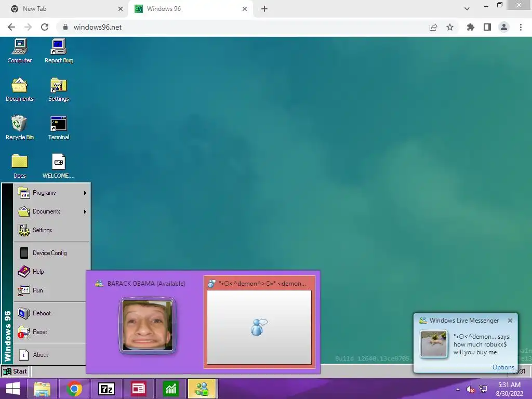Click the contact picture in Messenger notification
532x399 pixels.
[433, 344]
